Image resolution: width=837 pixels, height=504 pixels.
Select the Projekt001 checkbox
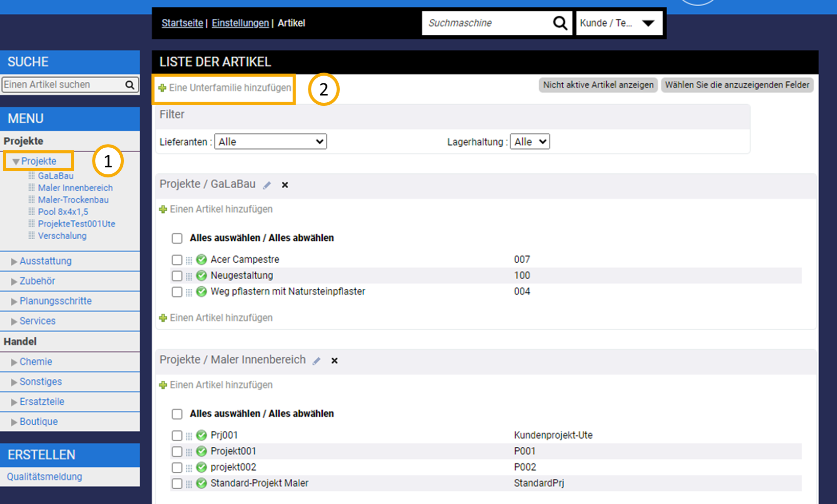(177, 452)
